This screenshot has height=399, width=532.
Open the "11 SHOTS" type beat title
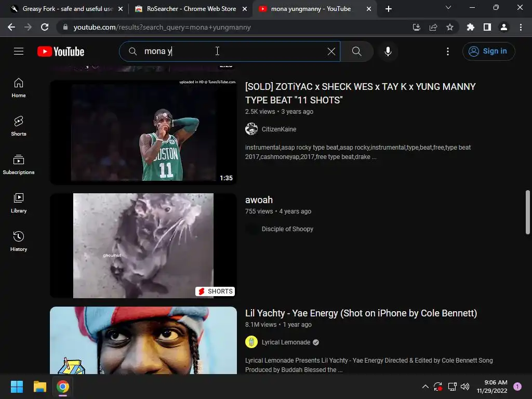pyautogui.click(x=361, y=94)
